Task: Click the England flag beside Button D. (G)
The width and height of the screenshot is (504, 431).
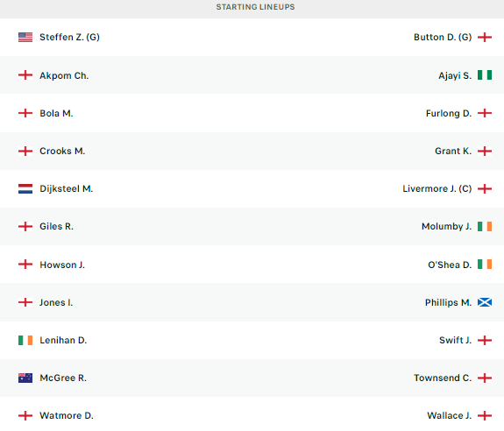Action: 485,38
